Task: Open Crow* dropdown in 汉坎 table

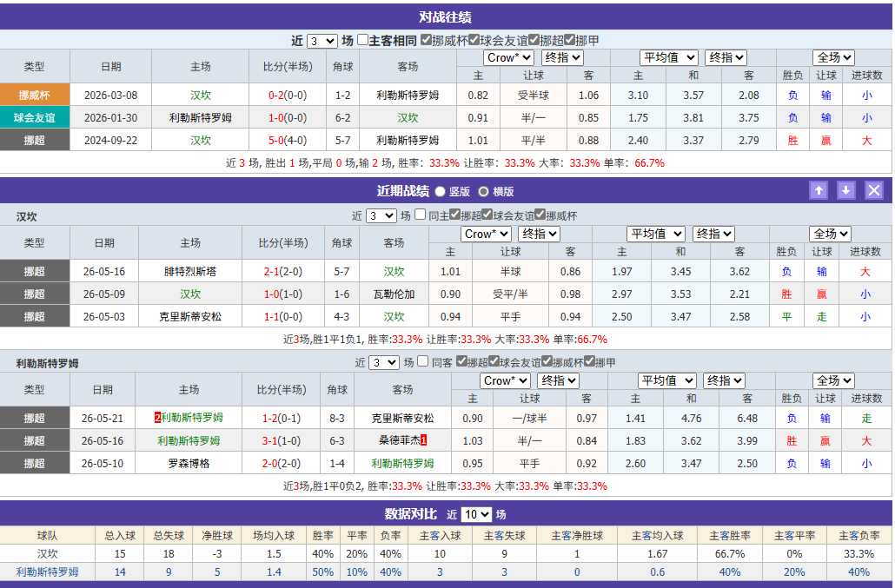Action: pos(486,234)
